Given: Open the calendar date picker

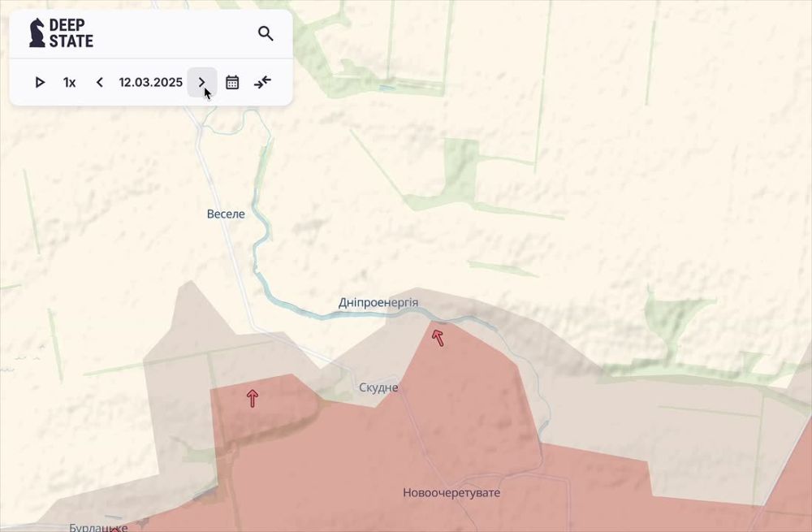Looking at the screenshot, I should 232,82.
